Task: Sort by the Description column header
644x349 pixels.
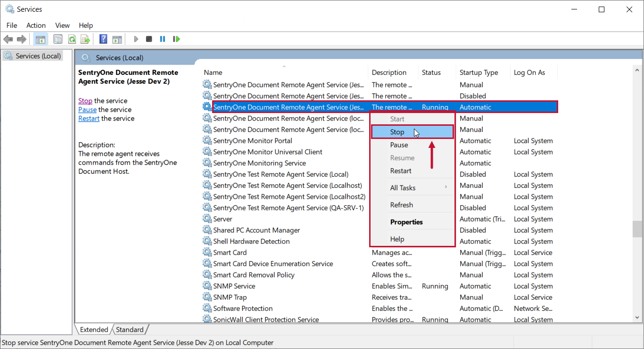Action: point(393,73)
